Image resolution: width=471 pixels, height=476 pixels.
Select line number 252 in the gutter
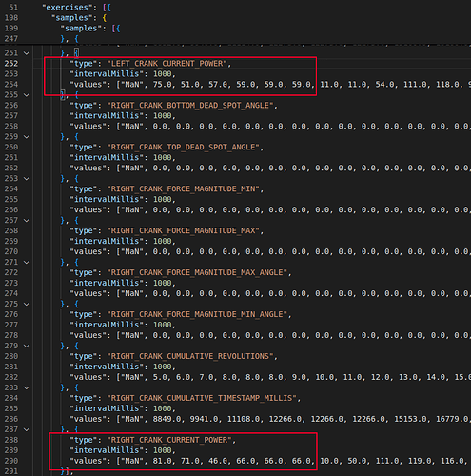click(x=11, y=64)
